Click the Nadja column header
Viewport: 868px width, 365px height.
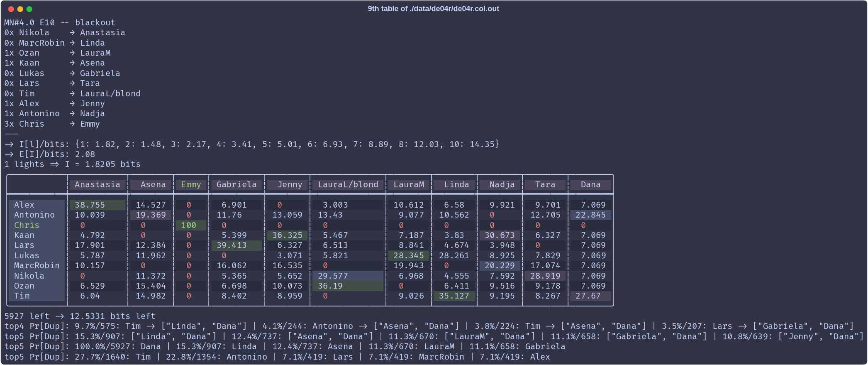click(x=500, y=184)
